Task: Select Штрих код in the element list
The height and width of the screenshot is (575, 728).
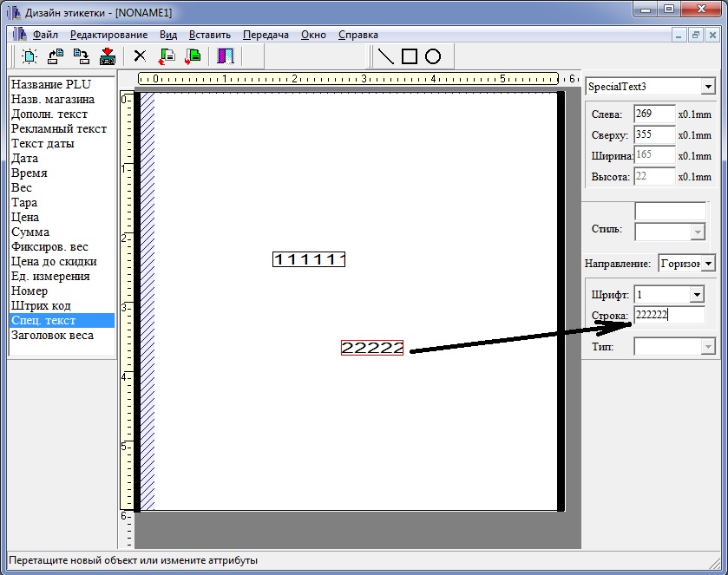Action: (41, 305)
